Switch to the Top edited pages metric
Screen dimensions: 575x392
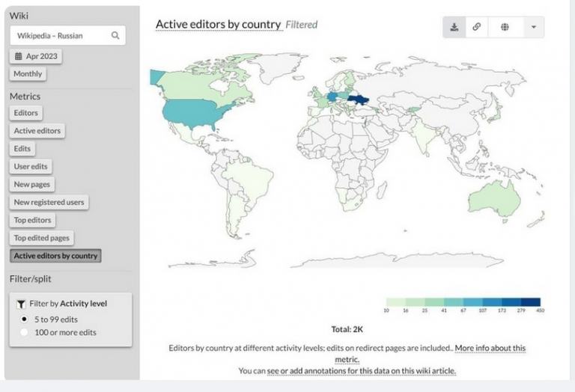42,238
